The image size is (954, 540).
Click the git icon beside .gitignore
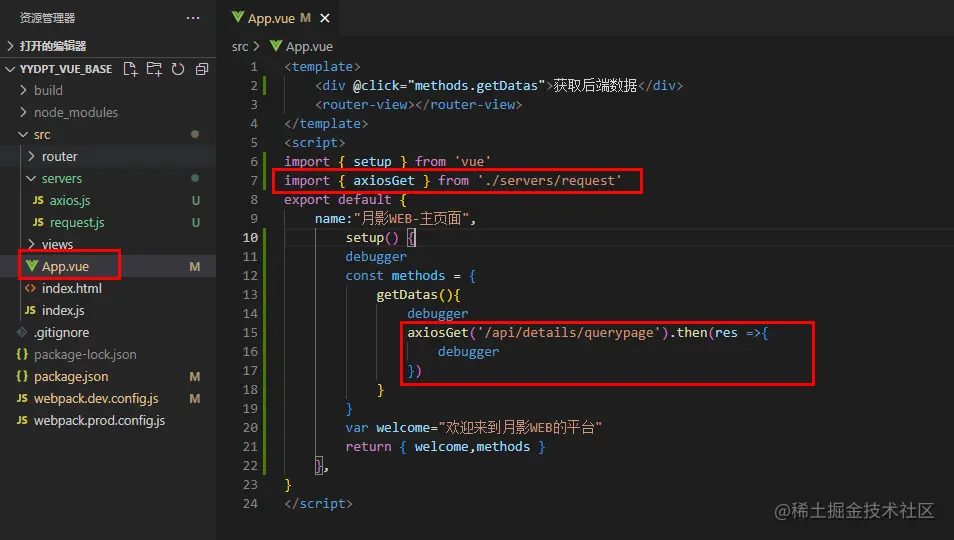(23, 332)
